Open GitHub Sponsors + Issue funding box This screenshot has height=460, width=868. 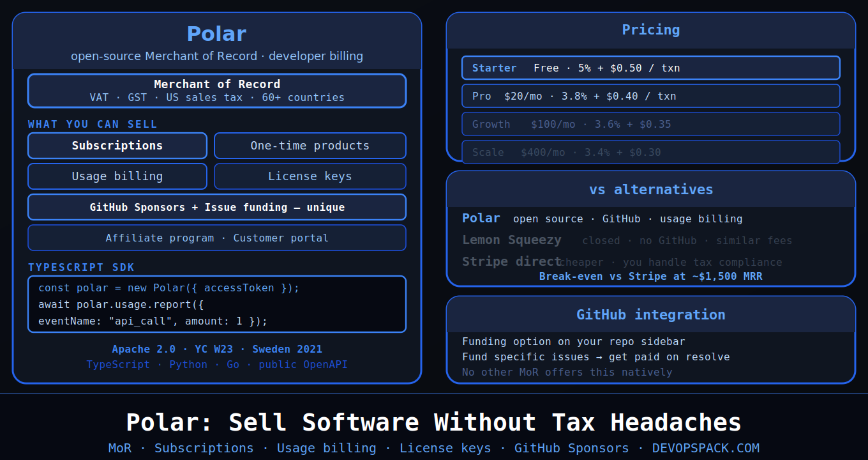(x=217, y=207)
